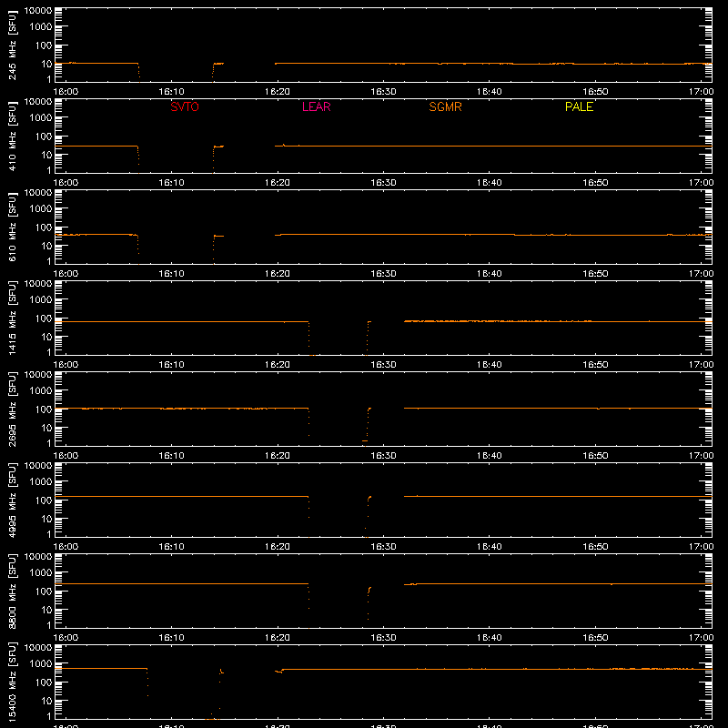Click the 1000 tick on 410 MHz panel
This screenshot has height=728, width=728.
coord(41,118)
